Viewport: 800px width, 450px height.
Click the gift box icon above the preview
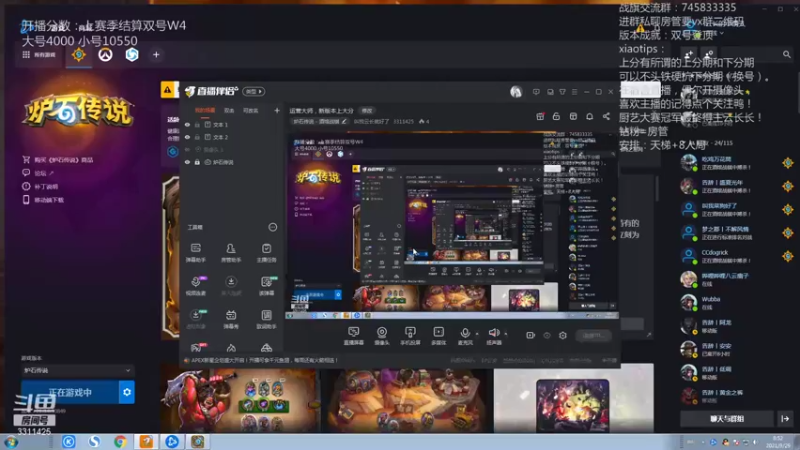(x=540, y=116)
